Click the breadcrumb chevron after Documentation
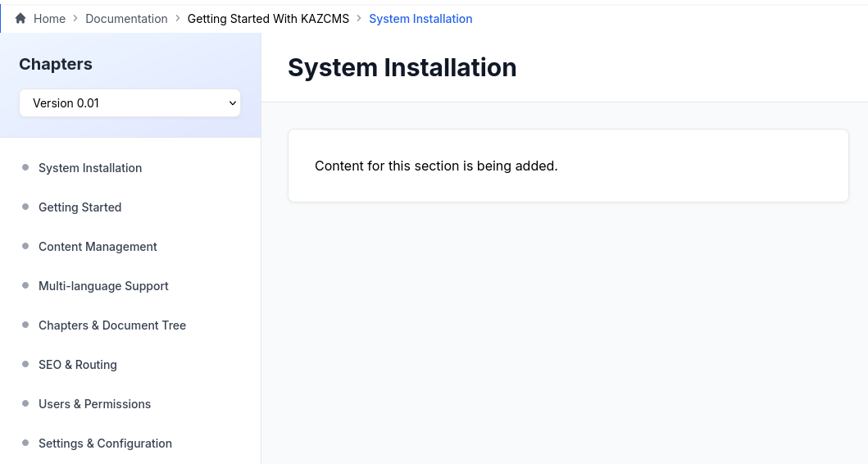The height and width of the screenshot is (464, 868). pyautogui.click(x=178, y=18)
